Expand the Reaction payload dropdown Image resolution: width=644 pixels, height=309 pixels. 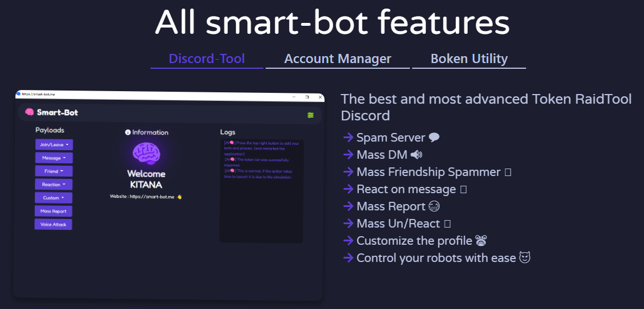pos(54,185)
